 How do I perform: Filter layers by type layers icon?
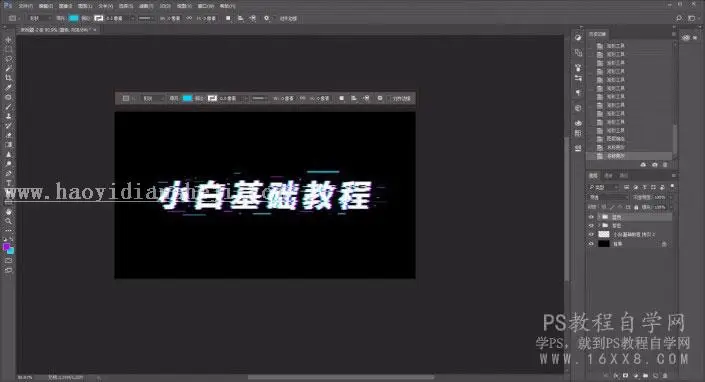(x=644, y=187)
